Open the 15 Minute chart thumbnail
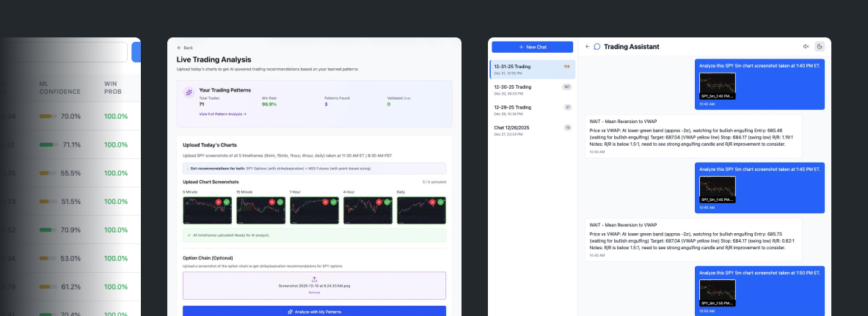 click(x=260, y=210)
